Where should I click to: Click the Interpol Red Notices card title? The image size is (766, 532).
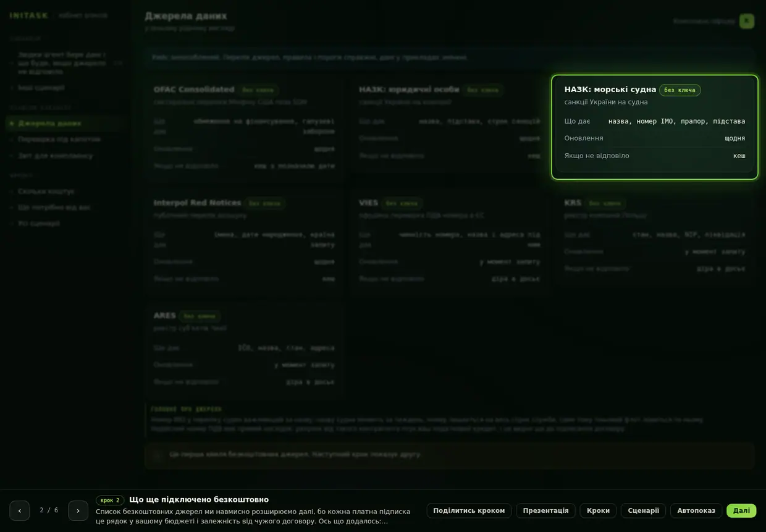(198, 203)
